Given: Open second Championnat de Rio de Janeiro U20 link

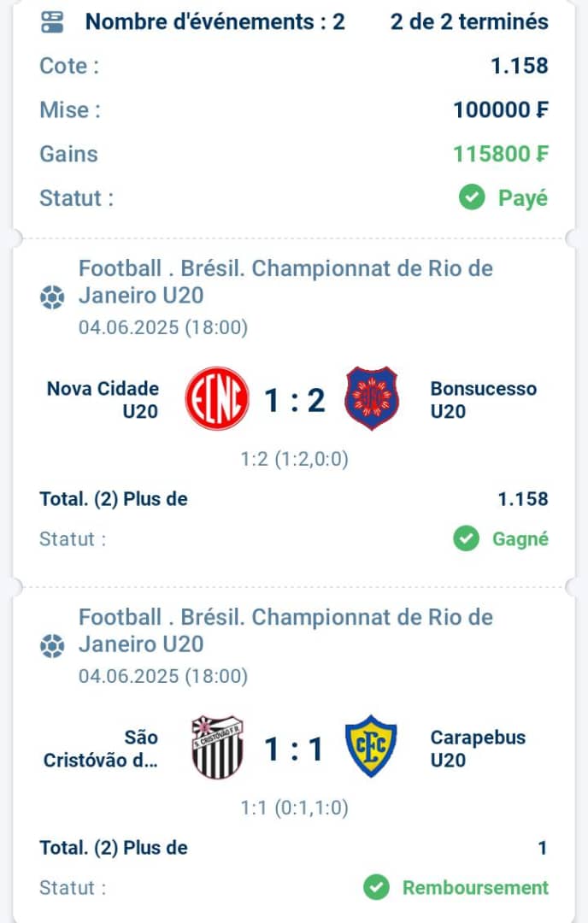Looking at the screenshot, I should (x=285, y=631).
